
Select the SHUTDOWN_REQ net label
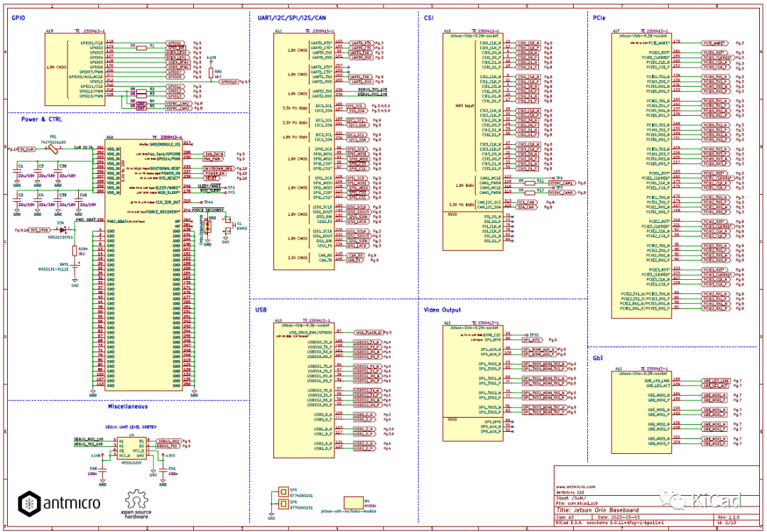point(219,168)
